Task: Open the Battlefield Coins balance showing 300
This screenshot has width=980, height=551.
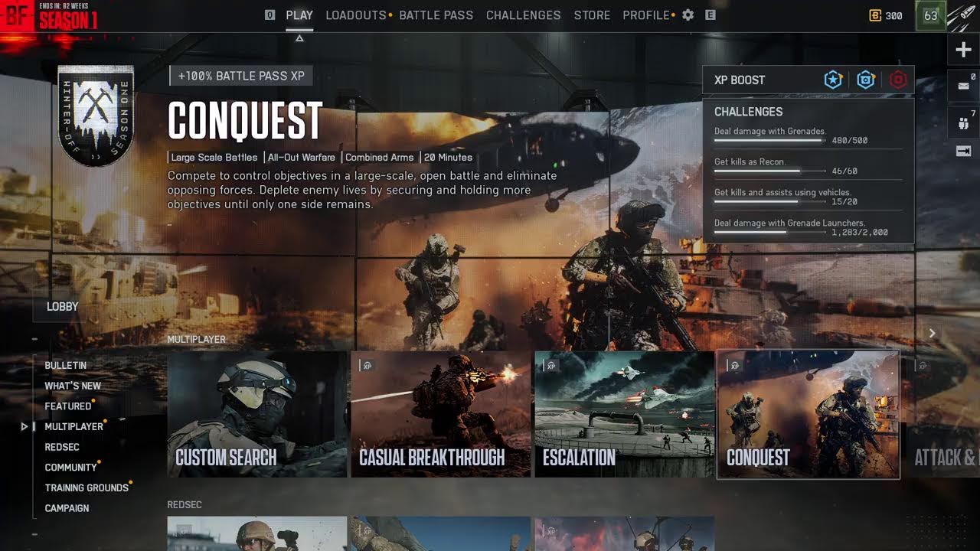Action: 886,15
